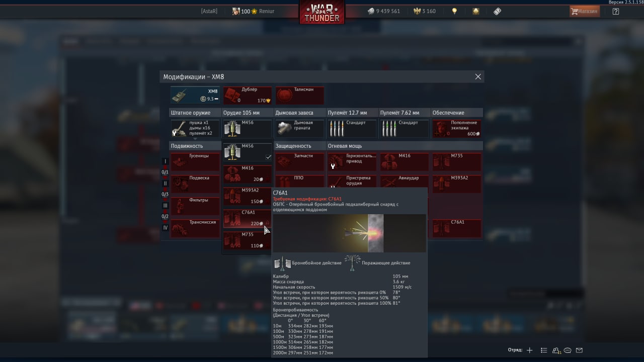This screenshot has height=362, width=644.
Task: Close the Модификации – XM8 window
Action: pyautogui.click(x=478, y=76)
